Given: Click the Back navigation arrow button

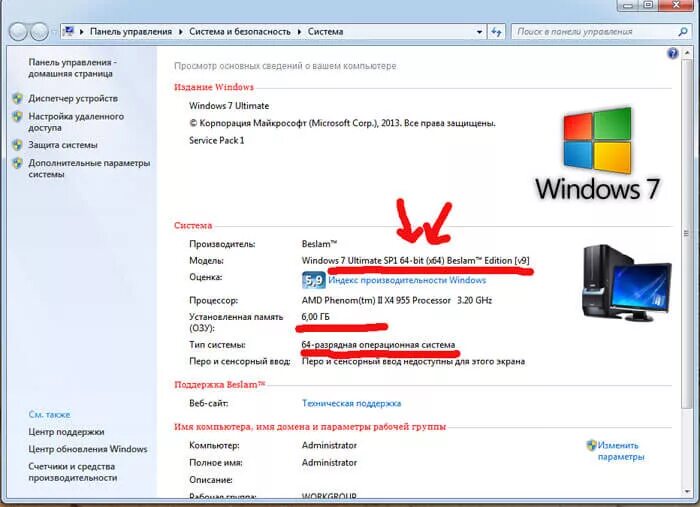Looking at the screenshot, I should click(18, 32).
